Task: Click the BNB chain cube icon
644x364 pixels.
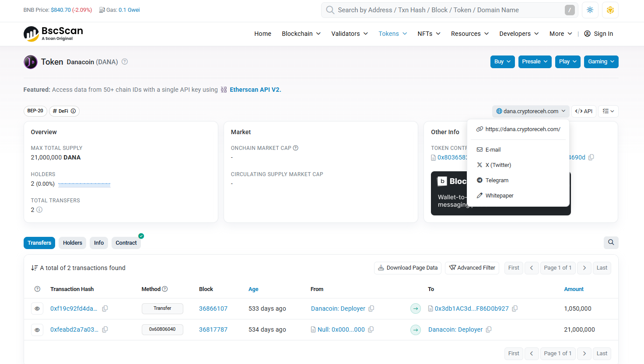Action: pos(610,10)
